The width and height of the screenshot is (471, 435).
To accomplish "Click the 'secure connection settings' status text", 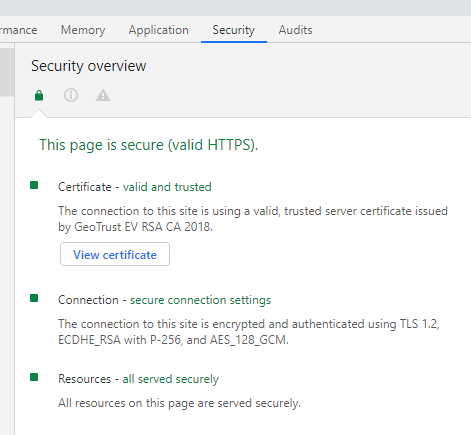I will tap(200, 300).
